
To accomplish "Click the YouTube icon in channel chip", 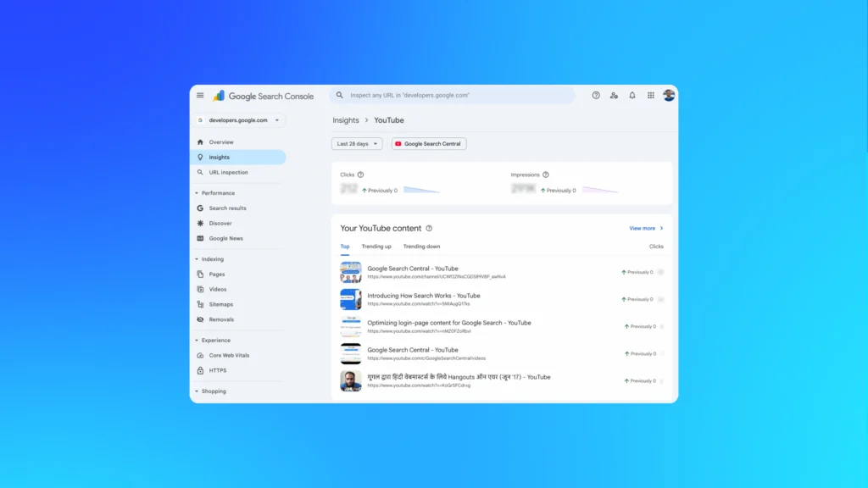I will pos(398,144).
